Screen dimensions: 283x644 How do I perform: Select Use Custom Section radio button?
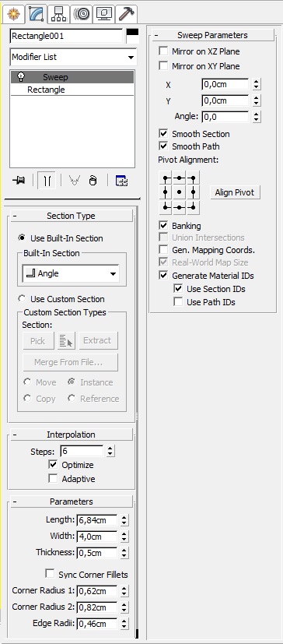tap(22, 298)
